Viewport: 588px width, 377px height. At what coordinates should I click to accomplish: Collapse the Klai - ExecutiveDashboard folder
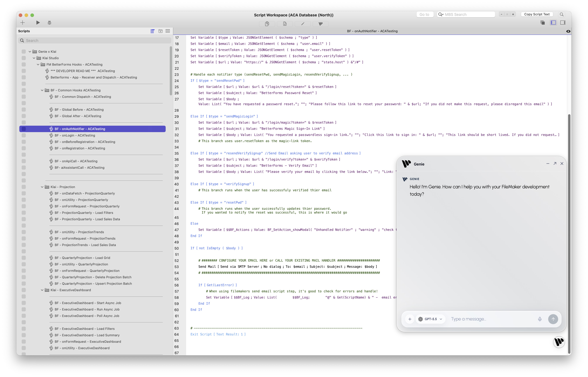coord(42,290)
